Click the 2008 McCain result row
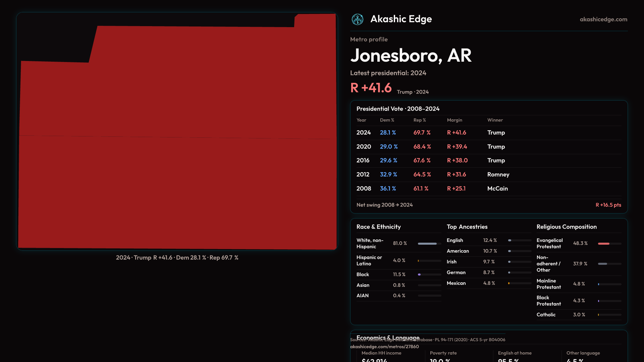This screenshot has height=362, width=644. pyautogui.click(x=488, y=189)
